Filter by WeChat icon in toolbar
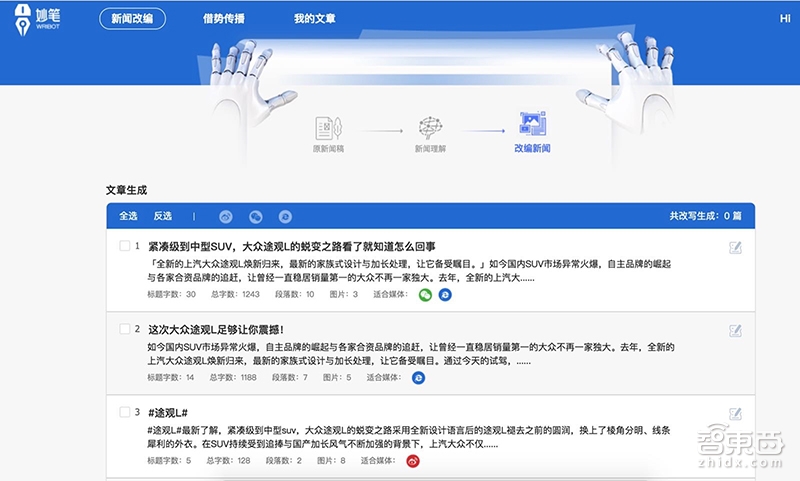 point(256,217)
